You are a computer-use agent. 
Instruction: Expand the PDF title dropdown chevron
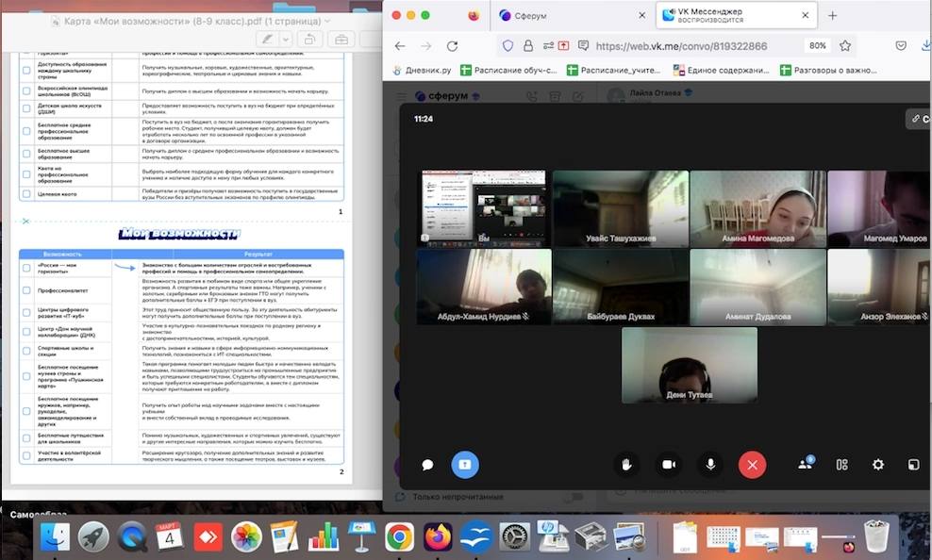327,20
